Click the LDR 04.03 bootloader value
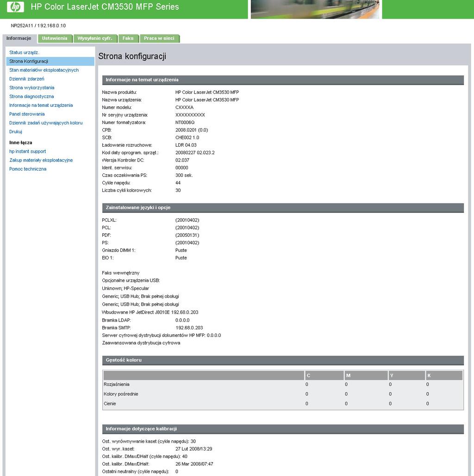 pos(186,145)
